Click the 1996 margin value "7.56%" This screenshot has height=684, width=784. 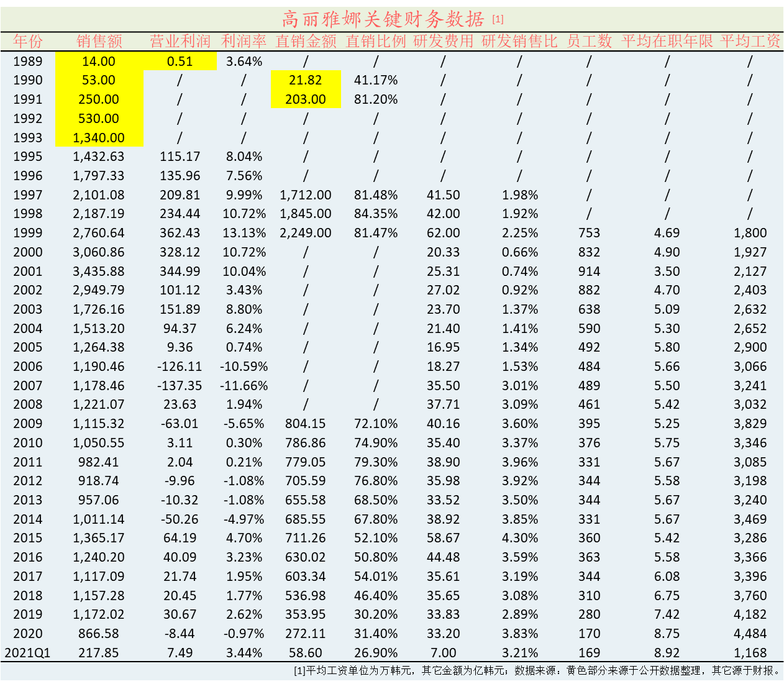[x=244, y=176]
